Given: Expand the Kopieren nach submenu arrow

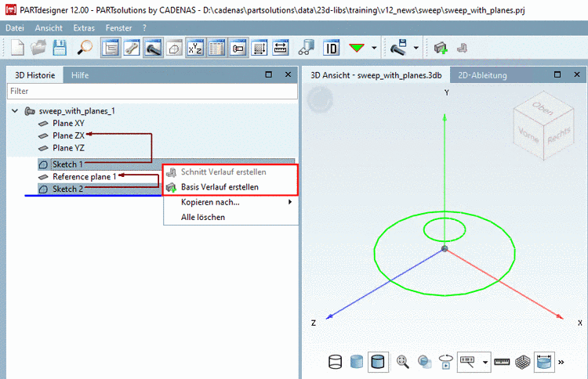Looking at the screenshot, I should 290,202.
